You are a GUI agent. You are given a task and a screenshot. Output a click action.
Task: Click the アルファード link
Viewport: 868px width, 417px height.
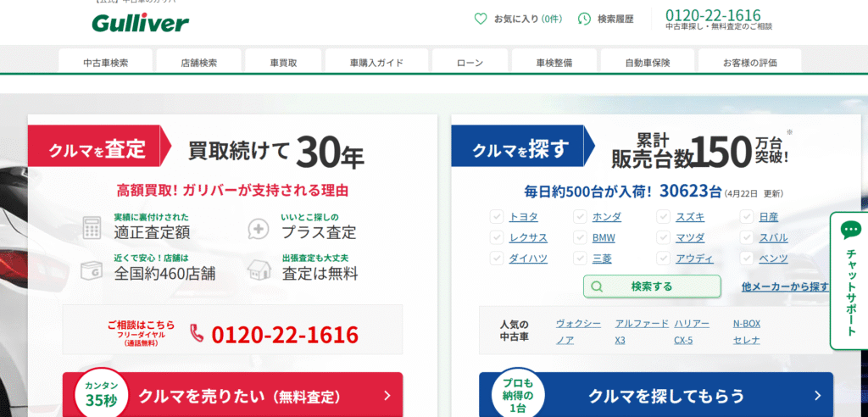pyautogui.click(x=642, y=324)
